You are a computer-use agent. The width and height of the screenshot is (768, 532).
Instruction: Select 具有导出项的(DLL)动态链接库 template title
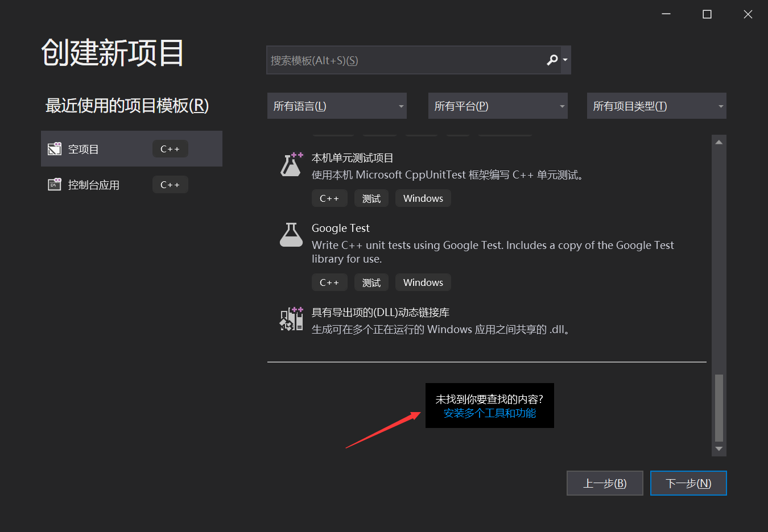coord(381,313)
